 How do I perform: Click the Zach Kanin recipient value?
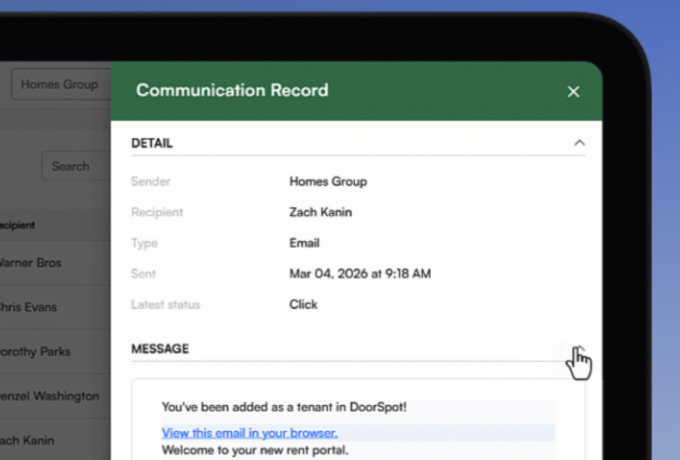coord(320,212)
